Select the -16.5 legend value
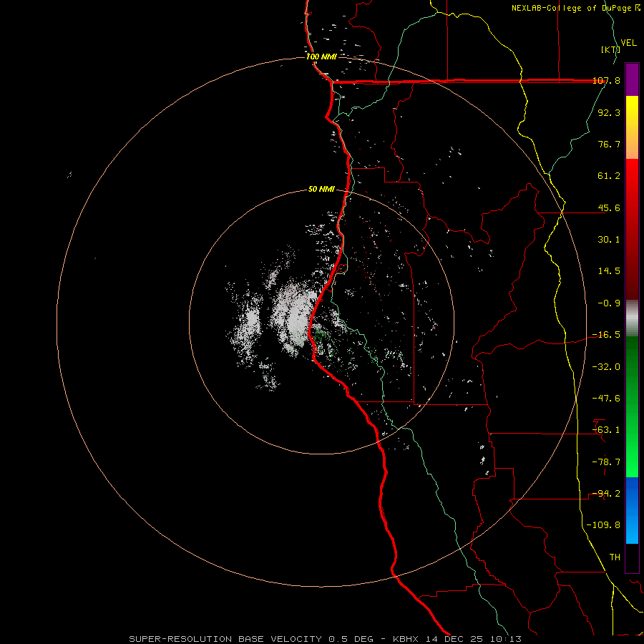Screen dimensions: 644x644 pyautogui.click(x=606, y=335)
